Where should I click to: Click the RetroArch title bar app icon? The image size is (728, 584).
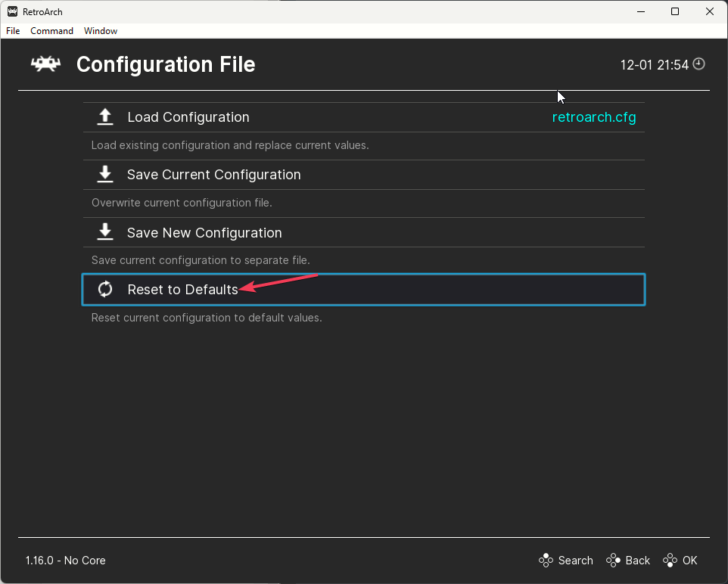(x=12, y=11)
